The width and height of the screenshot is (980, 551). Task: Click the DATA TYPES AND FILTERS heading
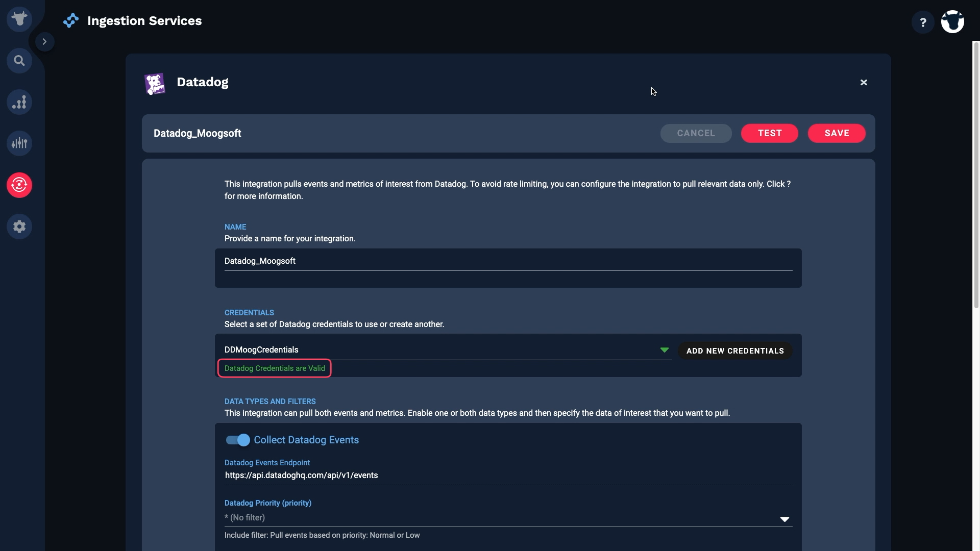tap(270, 402)
